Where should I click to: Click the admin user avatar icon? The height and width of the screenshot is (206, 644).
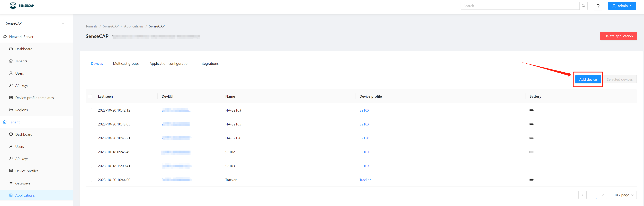tap(614, 6)
